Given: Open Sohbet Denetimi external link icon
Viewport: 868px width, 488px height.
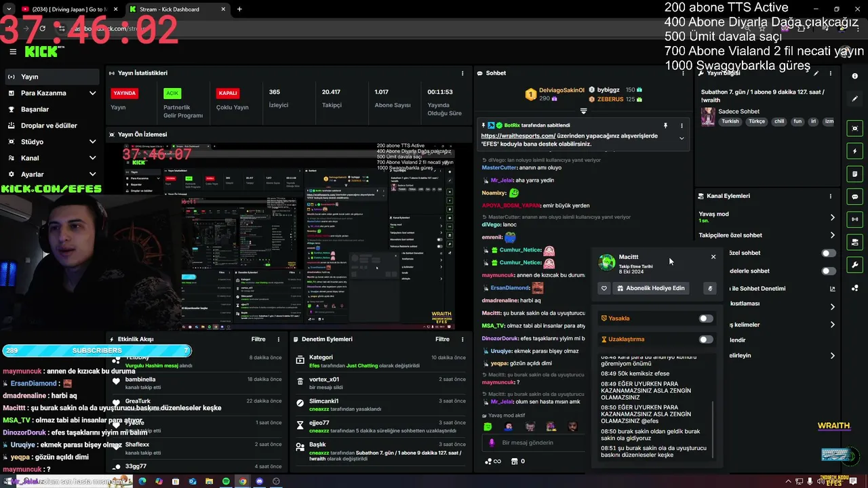Looking at the screenshot, I should pos(833,289).
